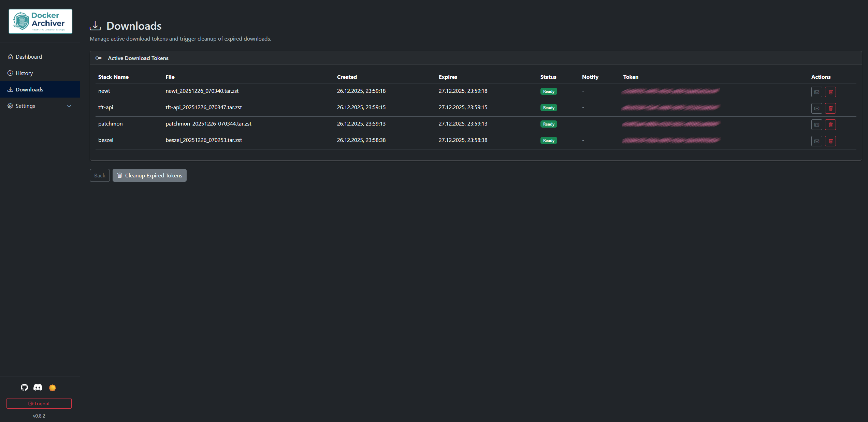The height and width of the screenshot is (422, 868).
Task: Open the Dashboard page
Action: point(29,57)
